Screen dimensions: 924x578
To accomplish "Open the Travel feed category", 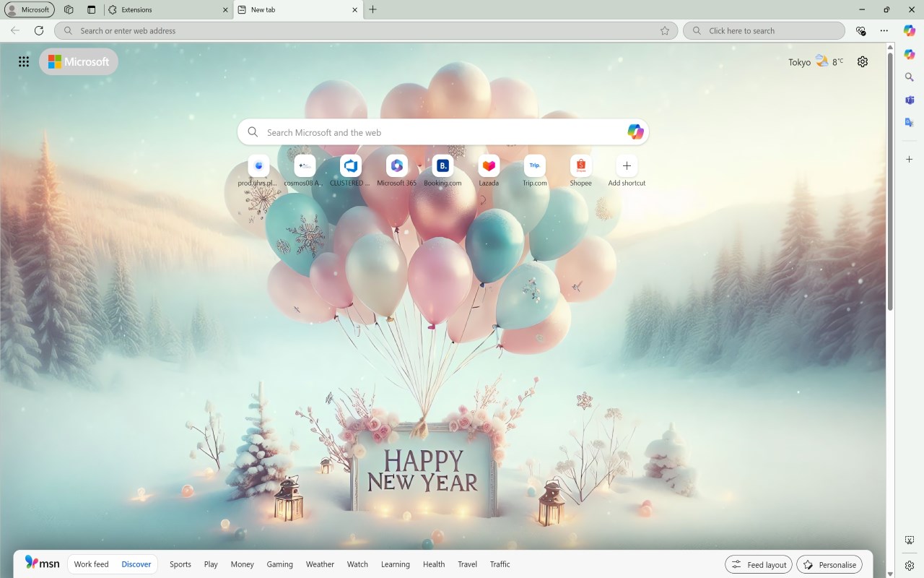I will coord(467,564).
